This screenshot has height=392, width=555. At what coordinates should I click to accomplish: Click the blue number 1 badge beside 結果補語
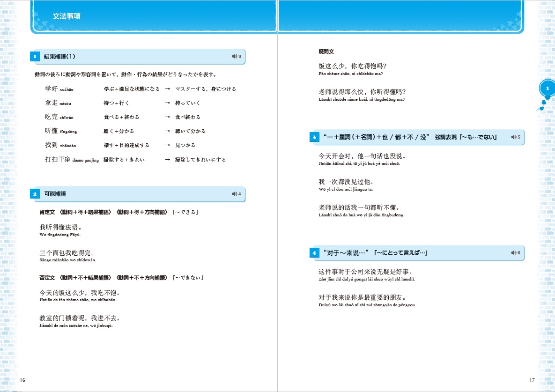(35, 57)
